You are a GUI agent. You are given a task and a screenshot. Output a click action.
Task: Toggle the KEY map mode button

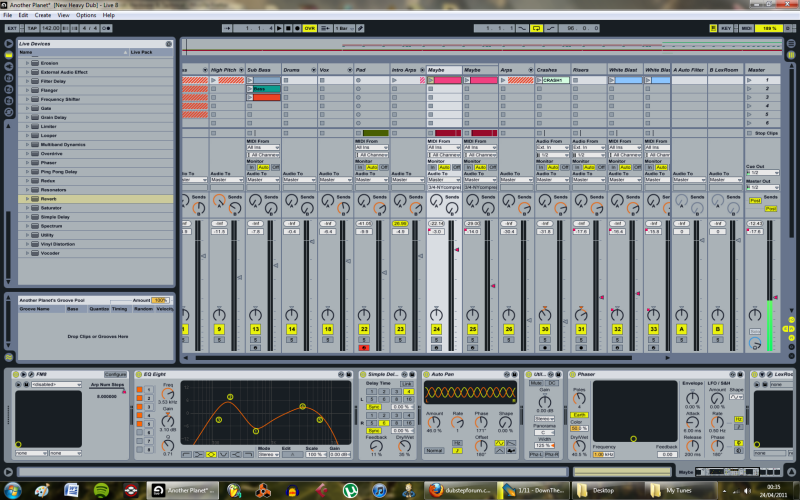coord(726,29)
